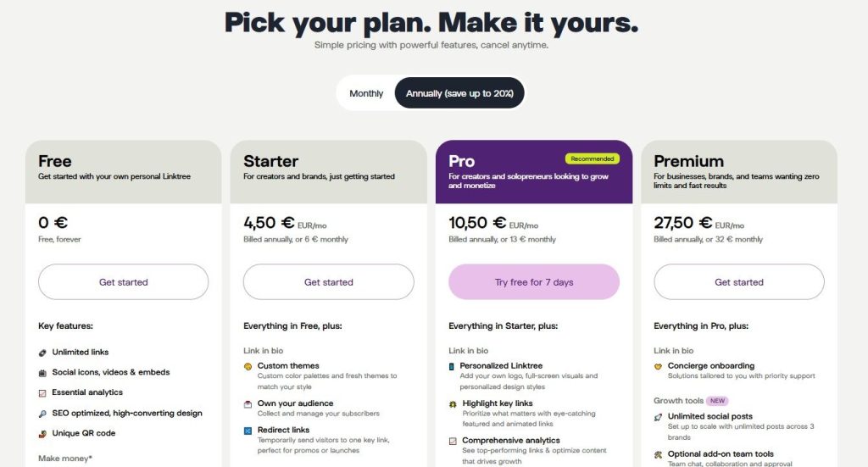This screenshot has height=467, width=868.
Task: Click the Highlight key links icon
Action: click(x=453, y=403)
